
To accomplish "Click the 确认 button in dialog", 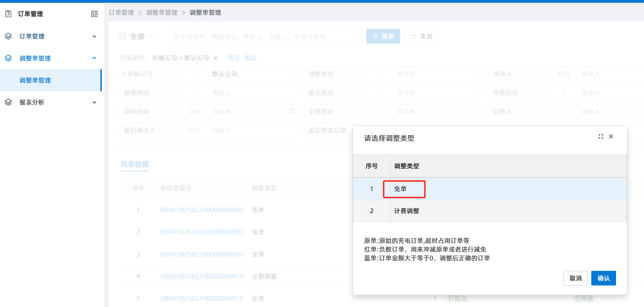I will [x=603, y=278].
